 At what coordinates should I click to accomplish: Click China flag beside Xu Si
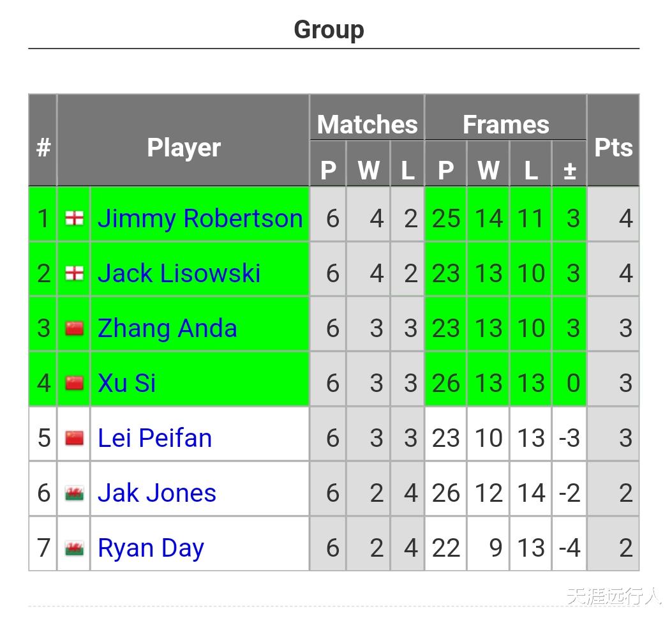point(74,383)
